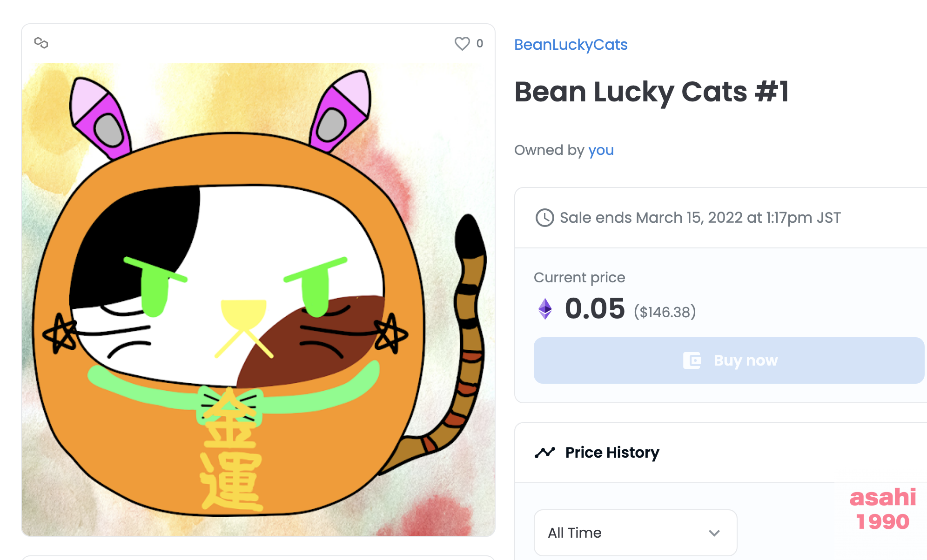This screenshot has width=927, height=560.
Task: Click the chevron arrow in the All Time dropdown
Action: (714, 533)
